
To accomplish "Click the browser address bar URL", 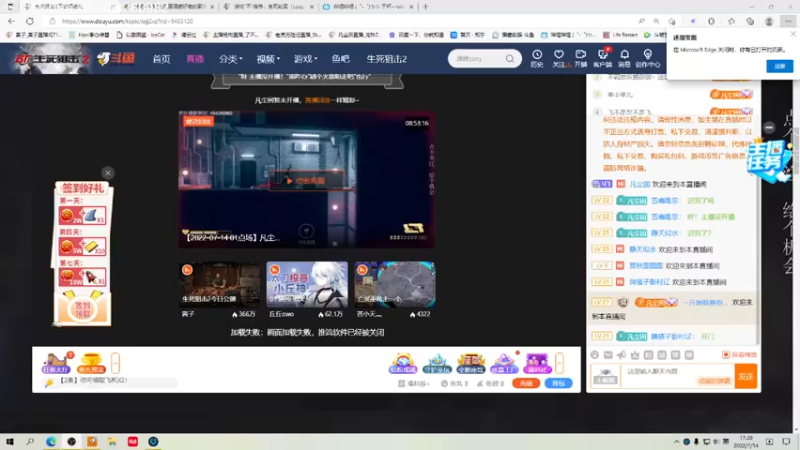I will coord(128,21).
